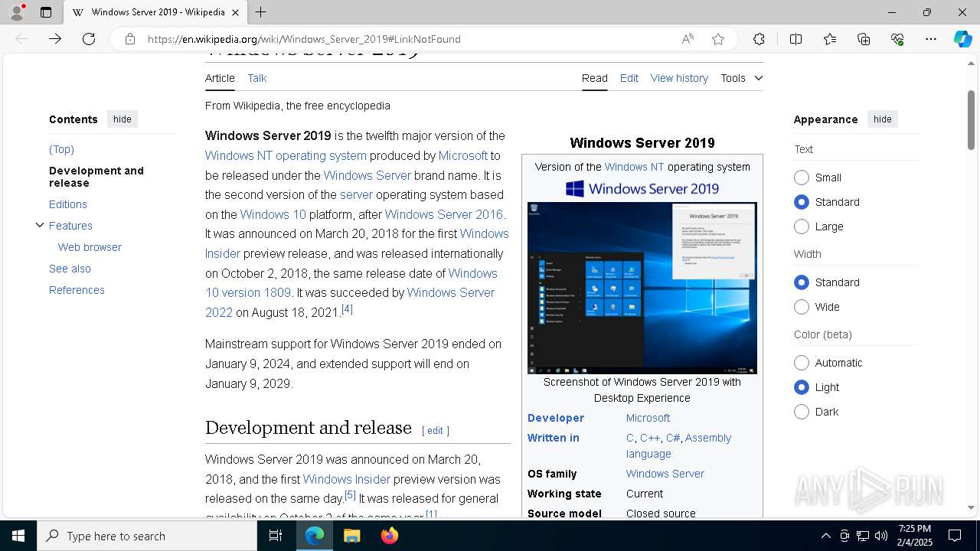Hide the Contents sidebar

point(122,119)
